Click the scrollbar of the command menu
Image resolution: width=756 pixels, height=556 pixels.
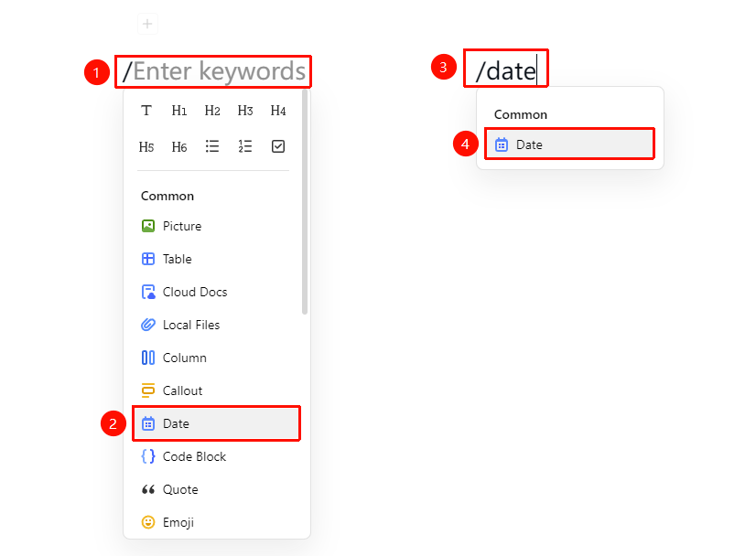click(305, 202)
